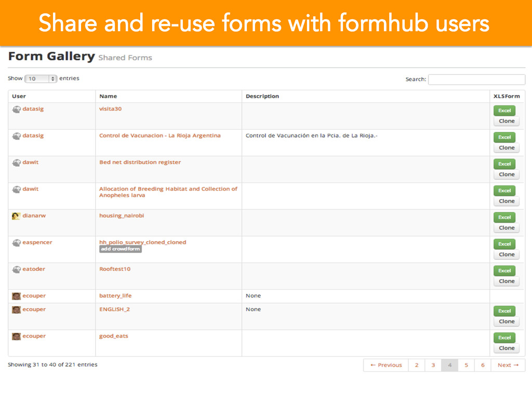Screen dimensions: 532x399
Task: Download Excel for ENGLISH_2
Action: [504, 311]
